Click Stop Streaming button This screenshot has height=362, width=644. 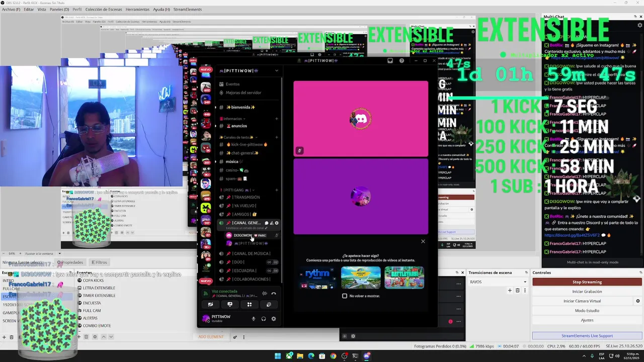587,282
